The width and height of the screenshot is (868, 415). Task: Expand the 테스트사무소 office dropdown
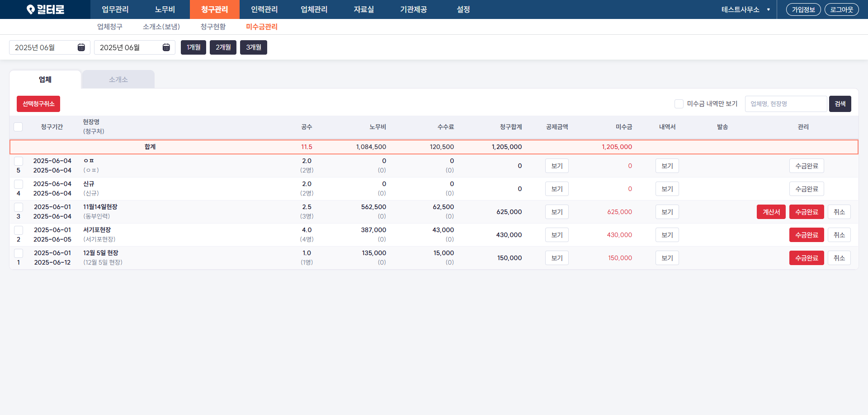768,9
